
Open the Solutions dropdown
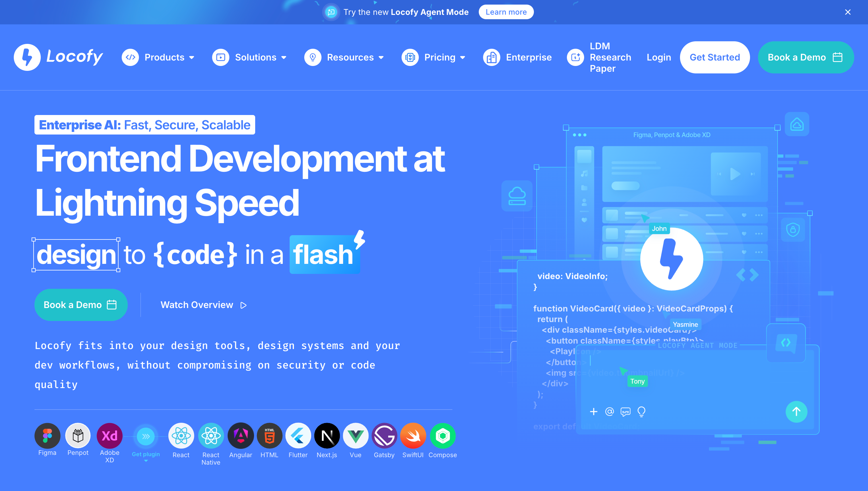[x=255, y=57]
